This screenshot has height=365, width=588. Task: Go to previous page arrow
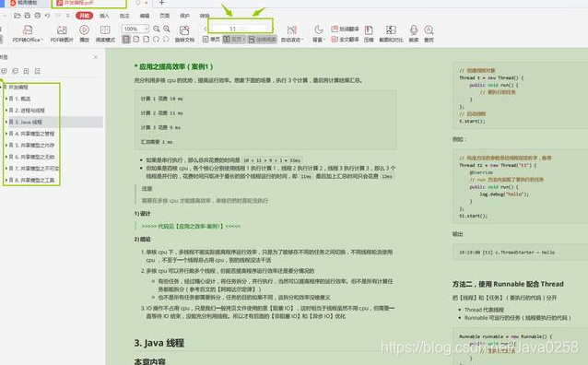206,29
